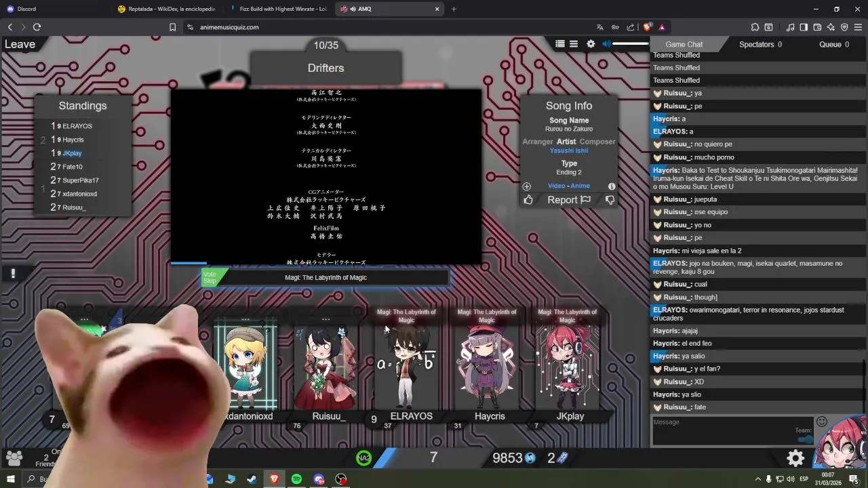Open the Video link in Song Info

click(556, 186)
